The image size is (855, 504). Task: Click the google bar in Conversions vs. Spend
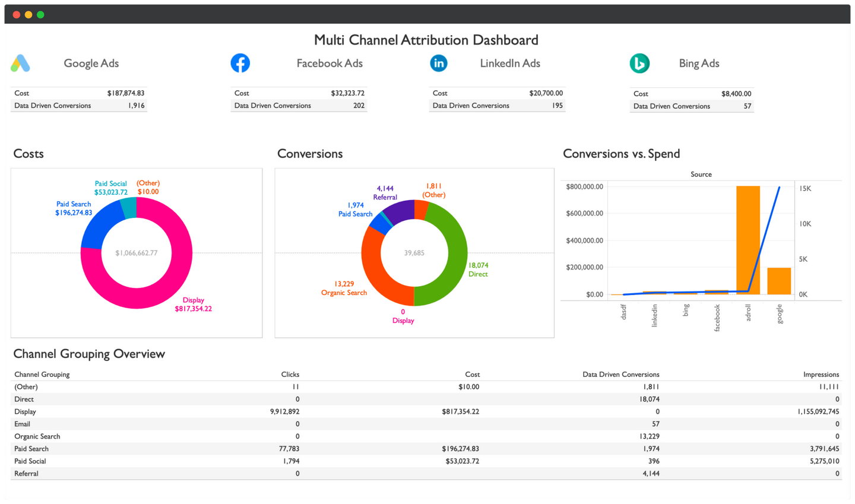[779, 279]
